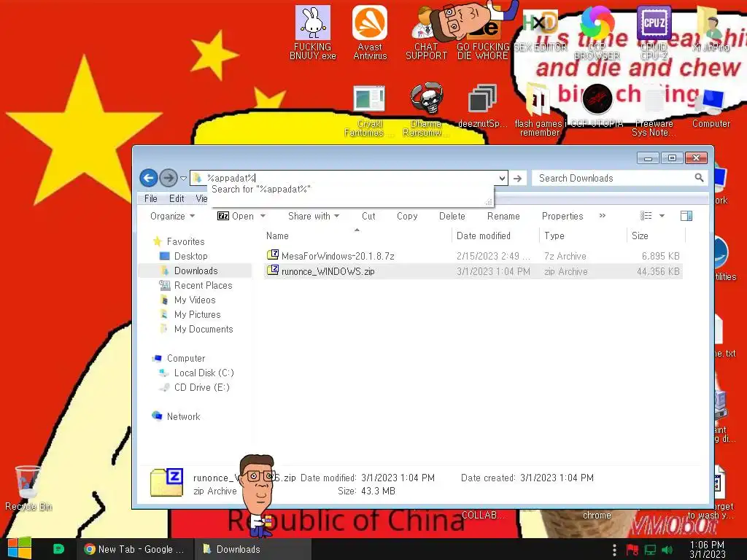This screenshot has width=747, height=560.
Task: Select My Documents in navigation pane
Action: pos(204,330)
